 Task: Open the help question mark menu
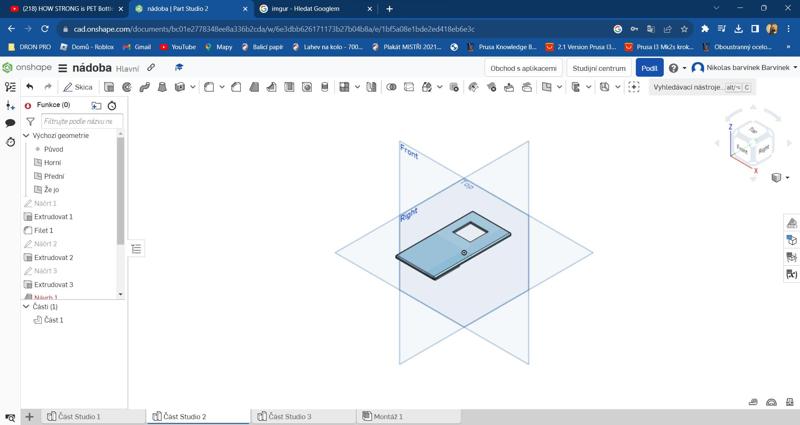click(677, 68)
